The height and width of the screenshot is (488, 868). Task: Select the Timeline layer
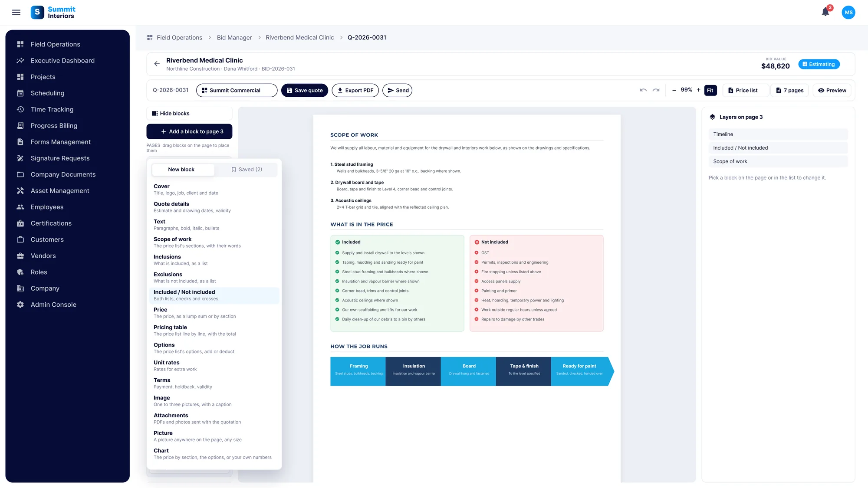[x=778, y=134]
